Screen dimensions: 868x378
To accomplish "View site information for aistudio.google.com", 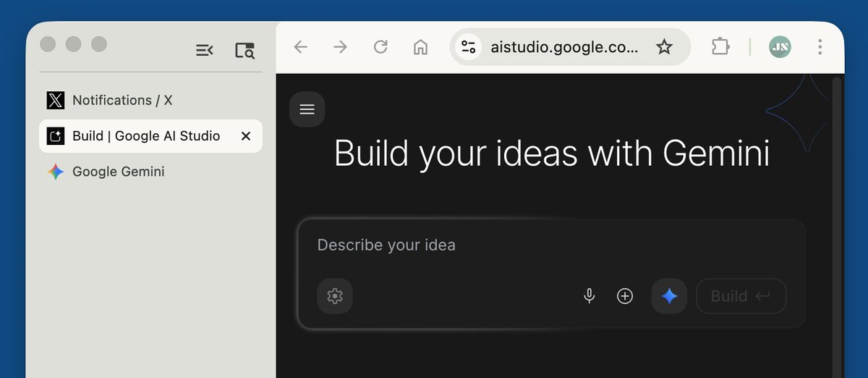I will [469, 47].
